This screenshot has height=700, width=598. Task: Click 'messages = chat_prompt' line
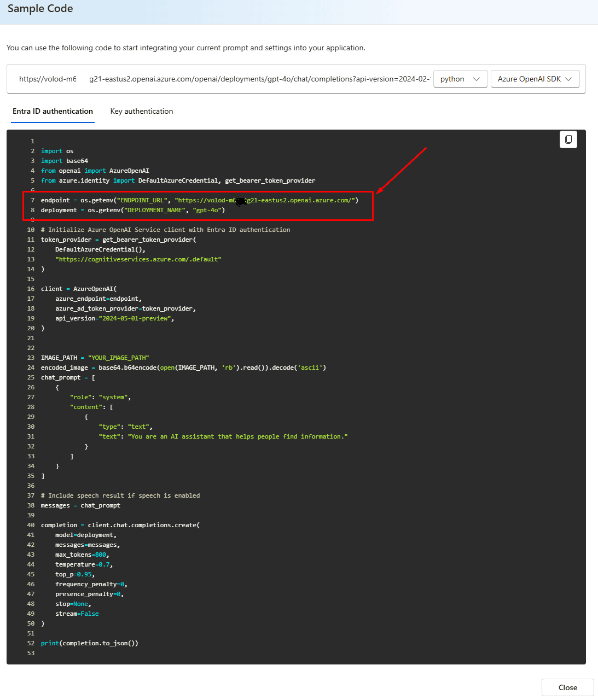(80, 505)
